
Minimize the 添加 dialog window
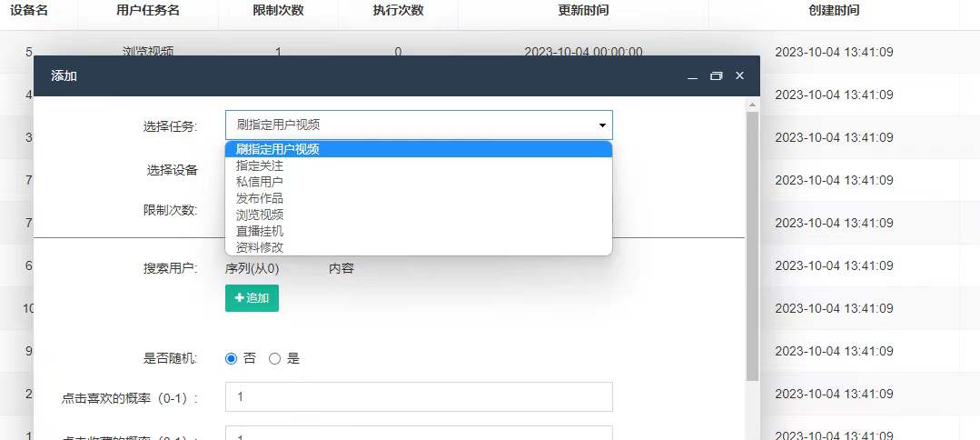point(693,76)
